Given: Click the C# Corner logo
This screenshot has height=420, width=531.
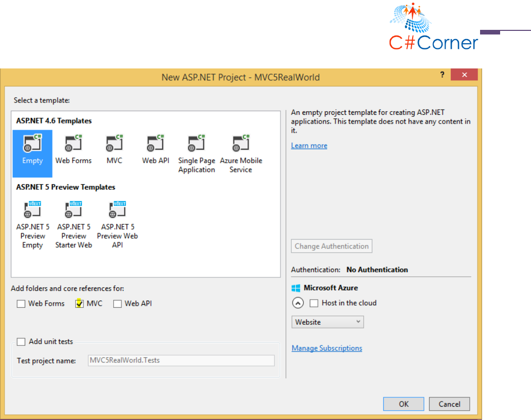Looking at the screenshot, I should click(x=433, y=27).
